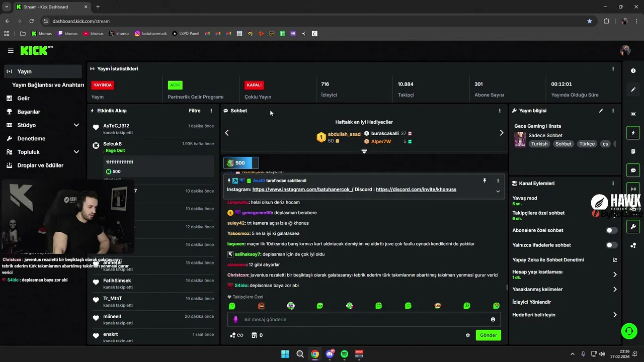
Task: Click the stream category thumbnail in Yayın bilgisi
Action: (x=520, y=139)
